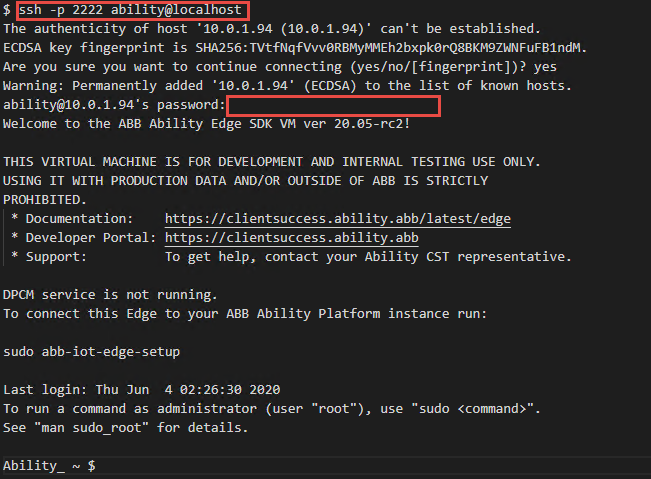Click the ssh -p 2222 ability@localhost command text
This screenshot has width=651, height=479.
(130, 10)
